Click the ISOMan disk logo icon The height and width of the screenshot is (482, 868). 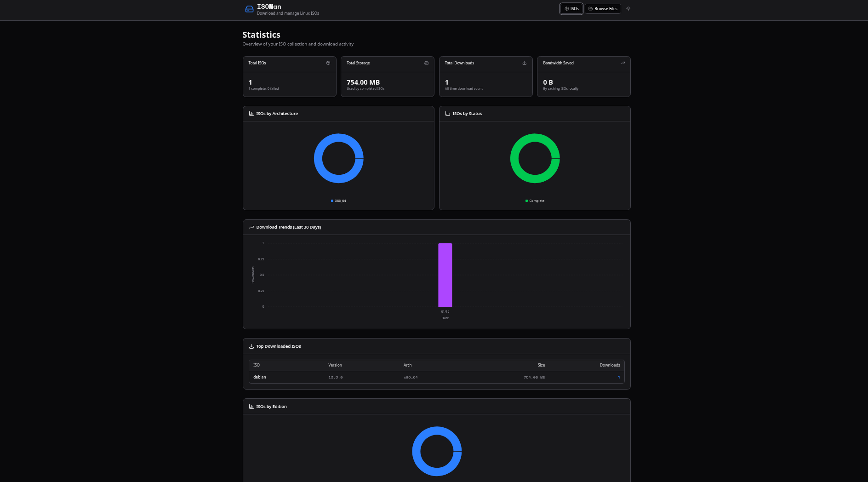[x=249, y=9]
